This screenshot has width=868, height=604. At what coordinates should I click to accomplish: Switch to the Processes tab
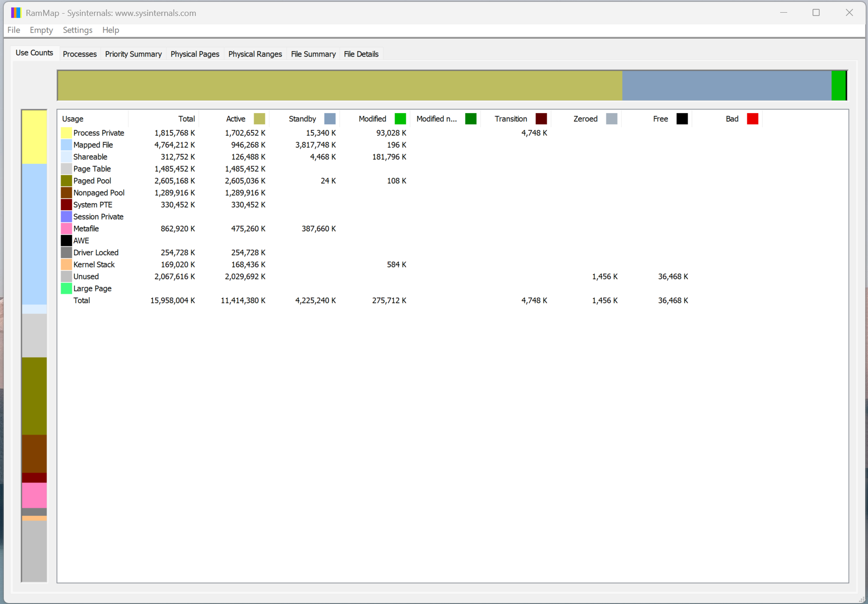click(x=80, y=54)
